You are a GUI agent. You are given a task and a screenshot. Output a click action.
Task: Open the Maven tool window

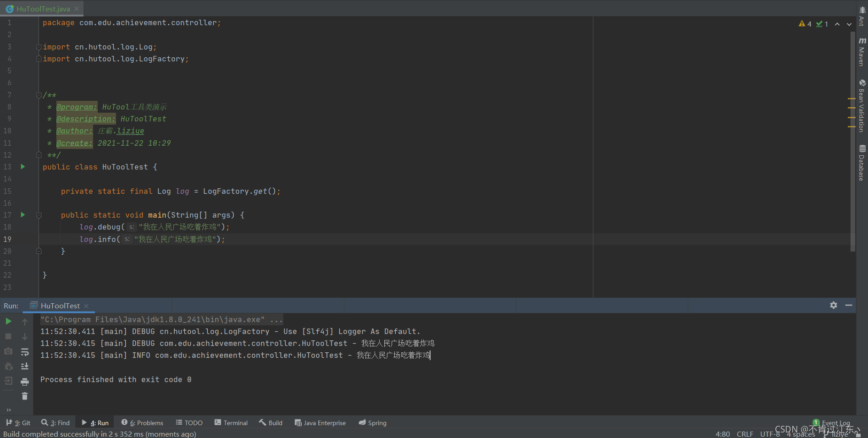coord(862,52)
